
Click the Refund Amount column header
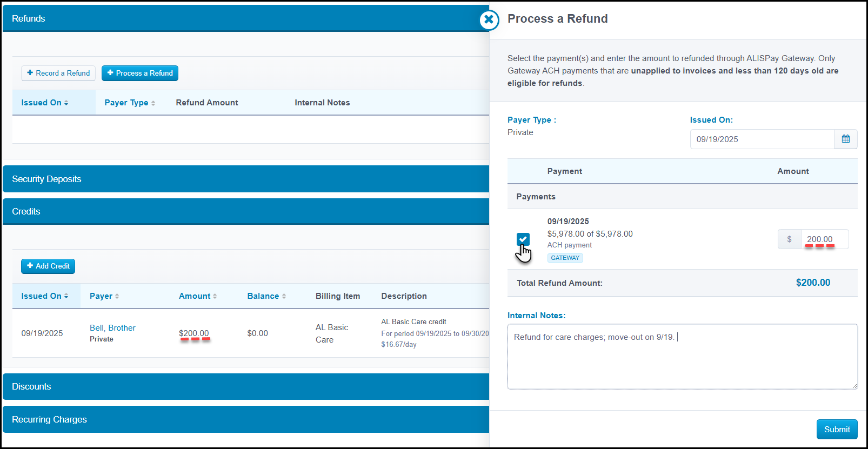pos(207,103)
